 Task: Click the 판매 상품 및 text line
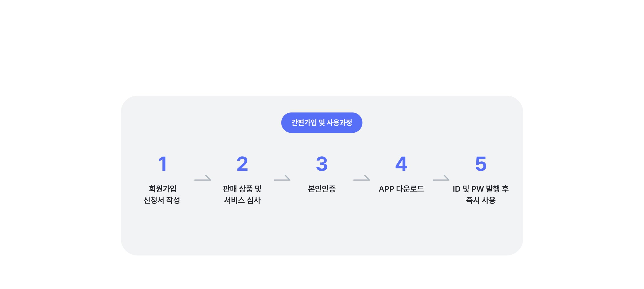pos(242,189)
